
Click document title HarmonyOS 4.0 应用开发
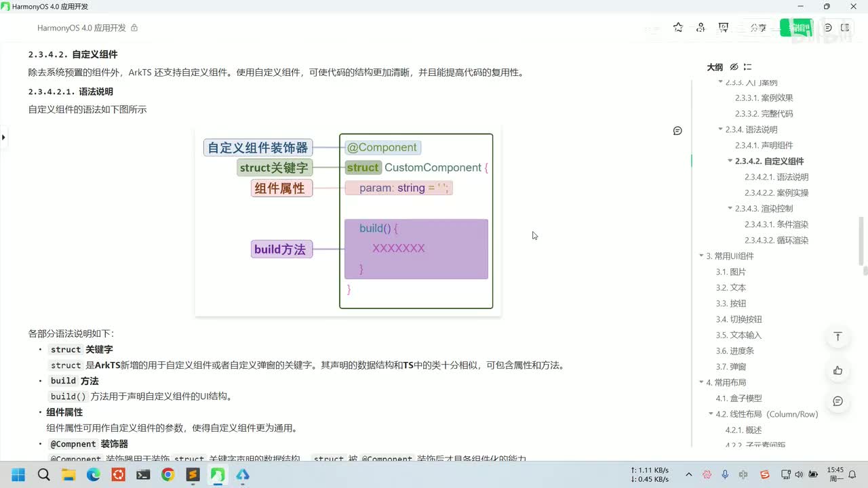coord(81,28)
